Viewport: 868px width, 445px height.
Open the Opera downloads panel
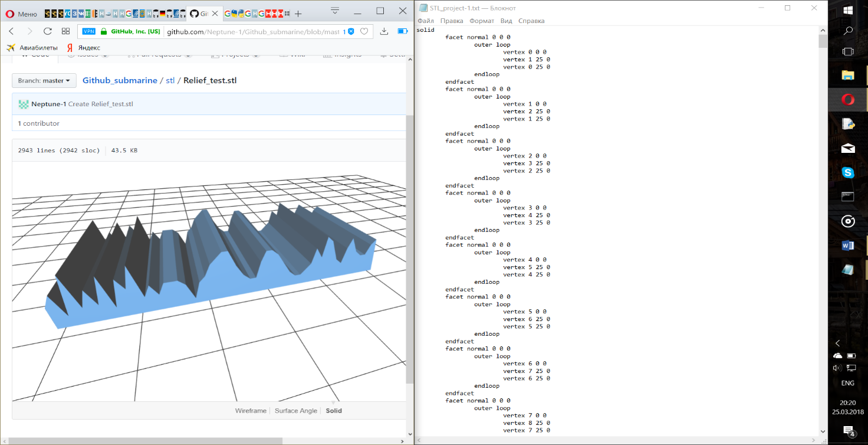click(x=384, y=31)
